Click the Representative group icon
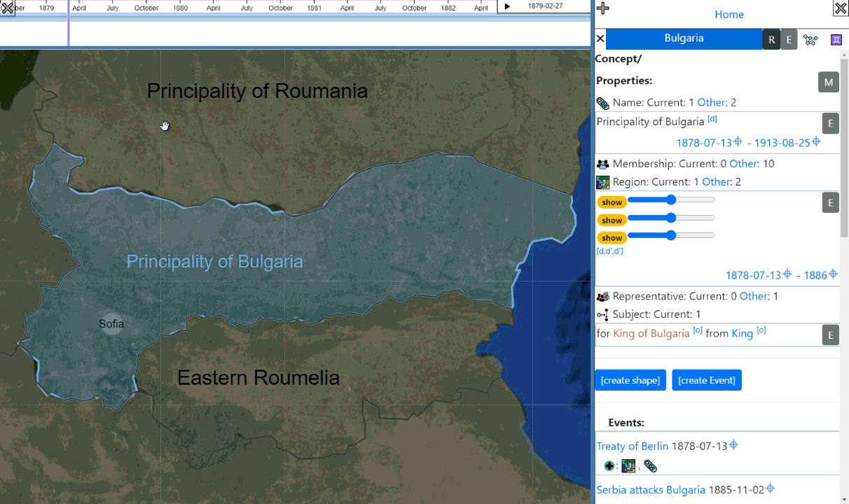 coord(602,297)
